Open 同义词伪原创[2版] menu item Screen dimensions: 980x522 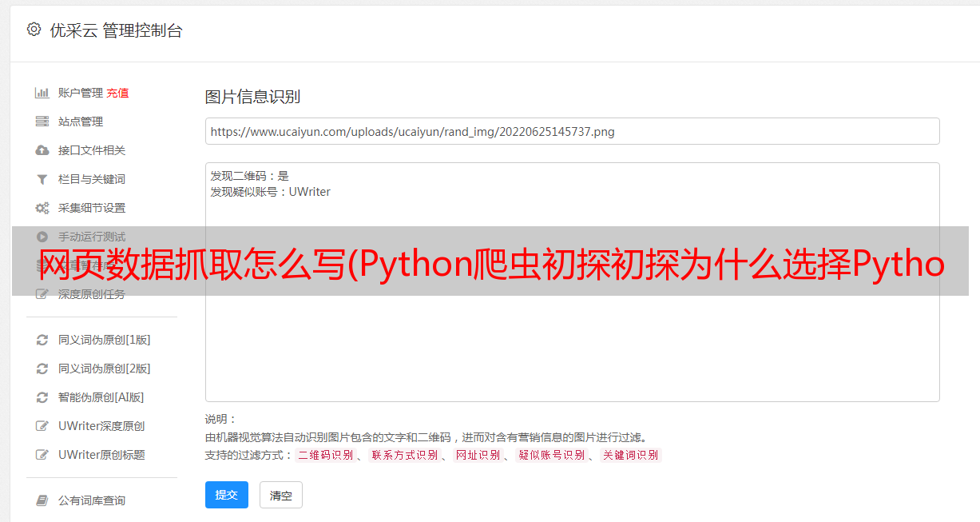pyautogui.click(x=105, y=369)
